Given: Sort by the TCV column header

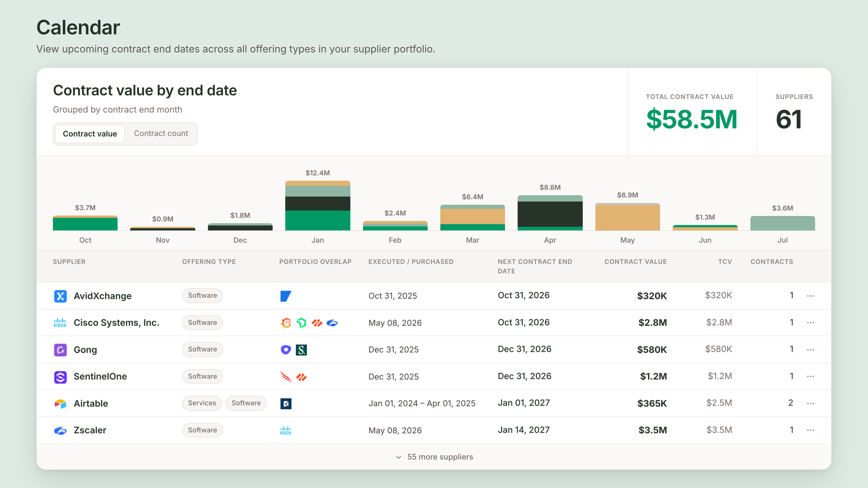Looking at the screenshot, I should 725,262.
